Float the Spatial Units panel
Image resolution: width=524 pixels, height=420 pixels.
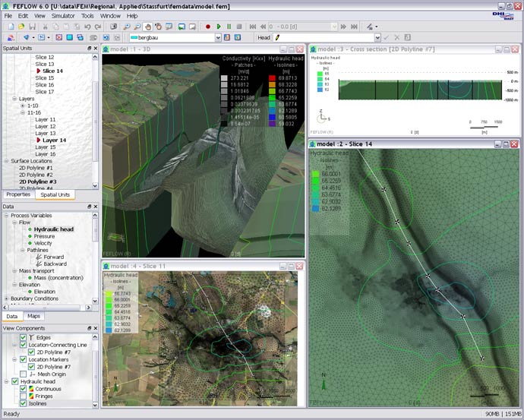[x=89, y=48]
